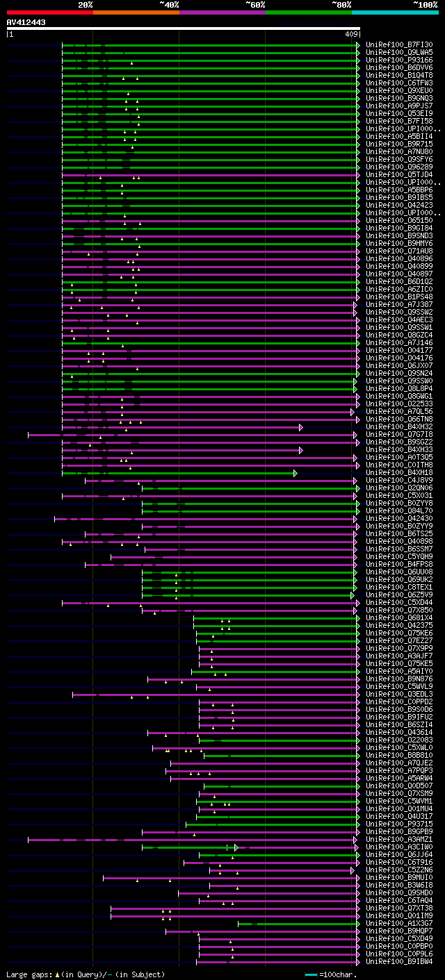Click the yellow gap marker in the Large gaps legend
The width and height of the screenshot is (445, 980).
(58, 974)
